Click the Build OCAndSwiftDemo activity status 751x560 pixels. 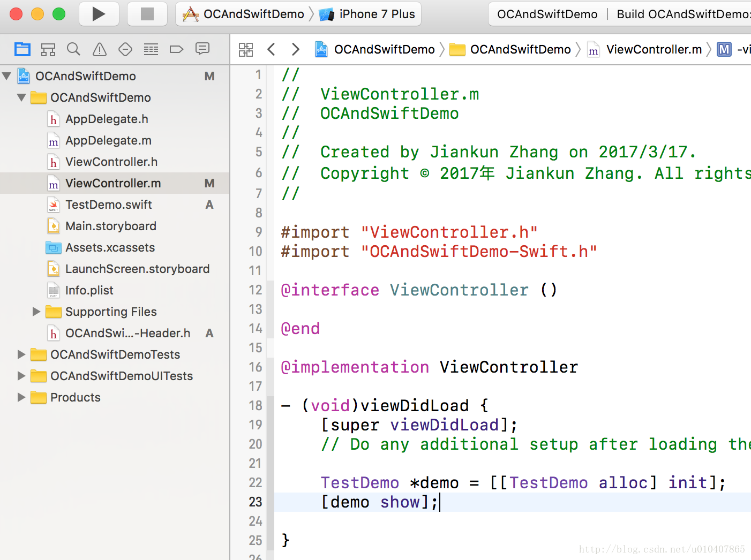[x=684, y=14]
